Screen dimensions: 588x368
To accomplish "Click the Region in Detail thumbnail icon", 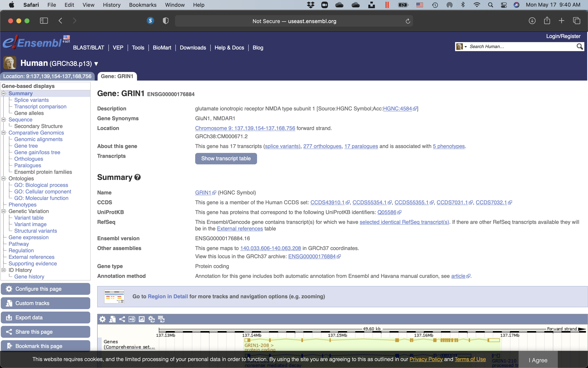I will tap(114, 296).
